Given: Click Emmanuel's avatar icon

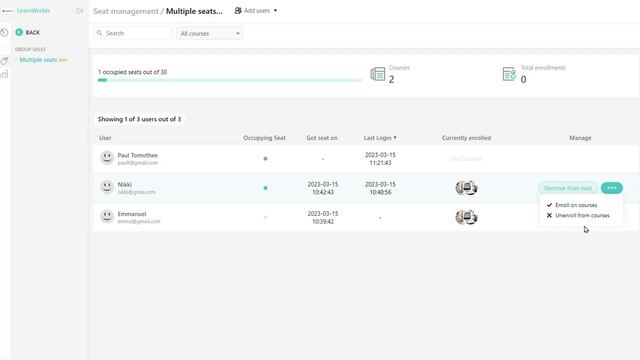Looking at the screenshot, I should [x=107, y=216].
